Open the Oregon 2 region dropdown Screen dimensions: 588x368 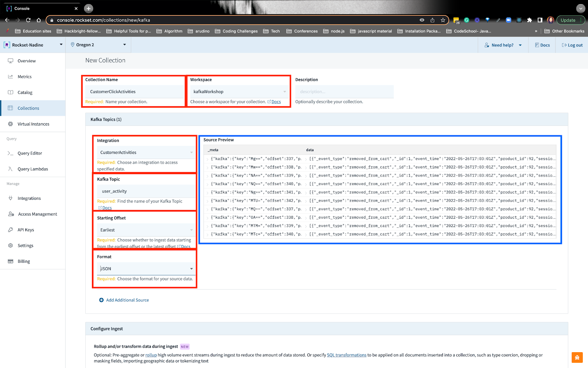tap(98, 45)
